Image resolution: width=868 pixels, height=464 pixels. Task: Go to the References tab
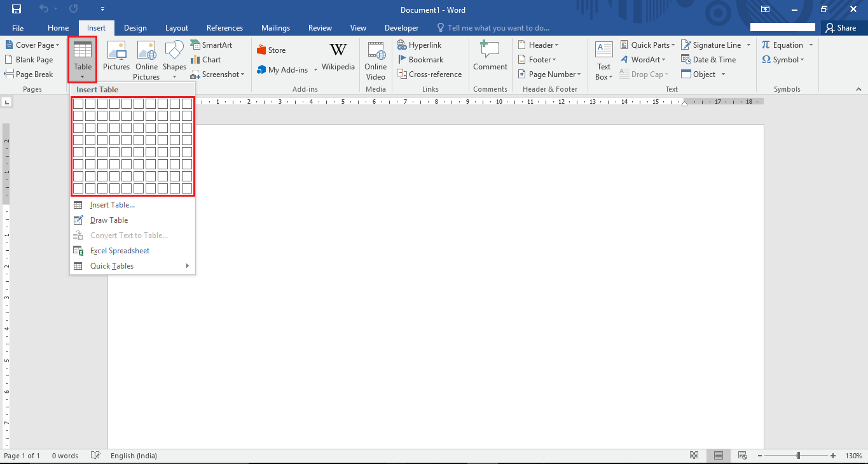tap(224, 28)
